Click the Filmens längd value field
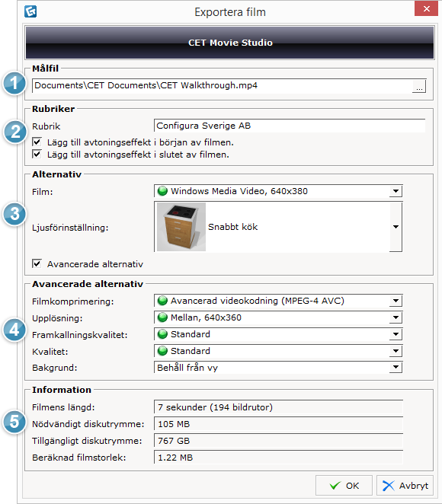The image size is (442, 504). [x=279, y=407]
